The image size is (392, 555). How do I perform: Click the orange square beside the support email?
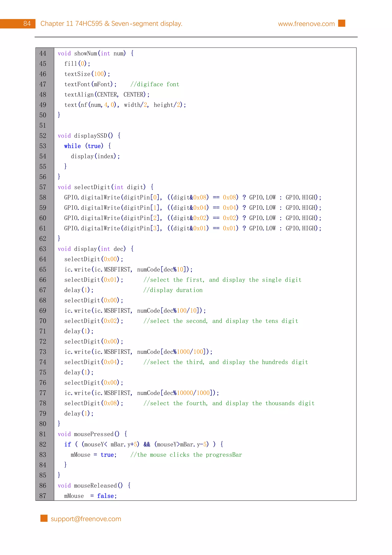tap(44, 518)
